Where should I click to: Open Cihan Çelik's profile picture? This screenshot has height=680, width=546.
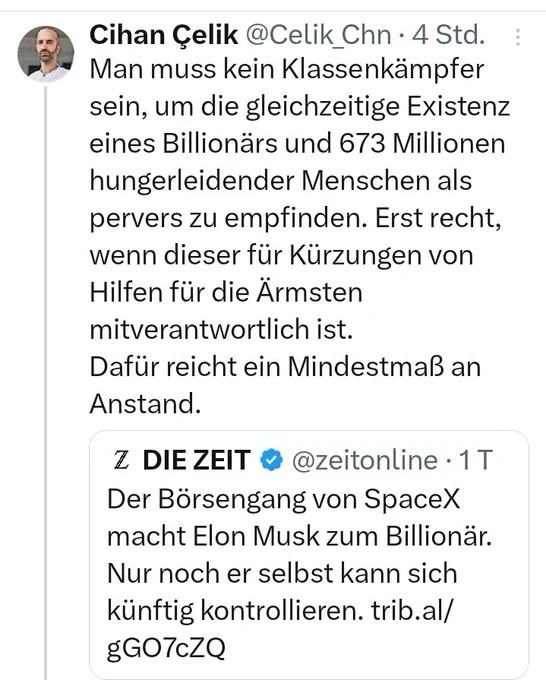pos(46,54)
